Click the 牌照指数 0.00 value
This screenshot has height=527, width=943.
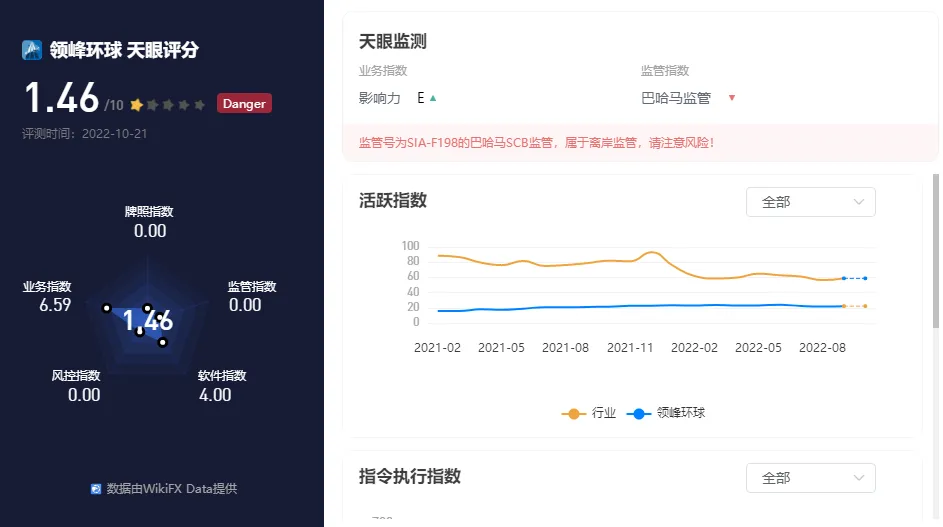pos(150,231)
